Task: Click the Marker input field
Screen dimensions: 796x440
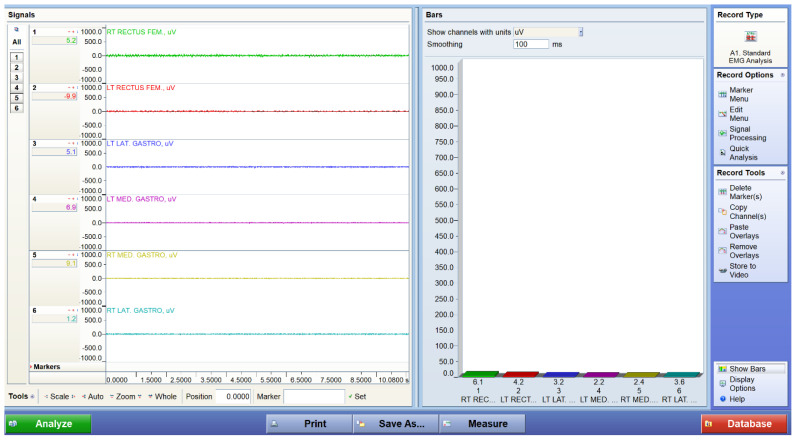Action: [x=314, y=396]
